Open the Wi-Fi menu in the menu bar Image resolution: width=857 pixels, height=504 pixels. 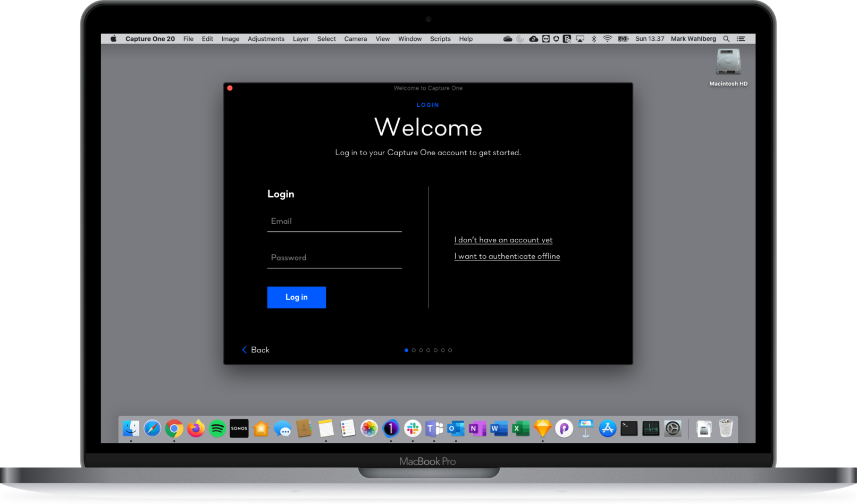pyautogui.click(x=607, y=38)
